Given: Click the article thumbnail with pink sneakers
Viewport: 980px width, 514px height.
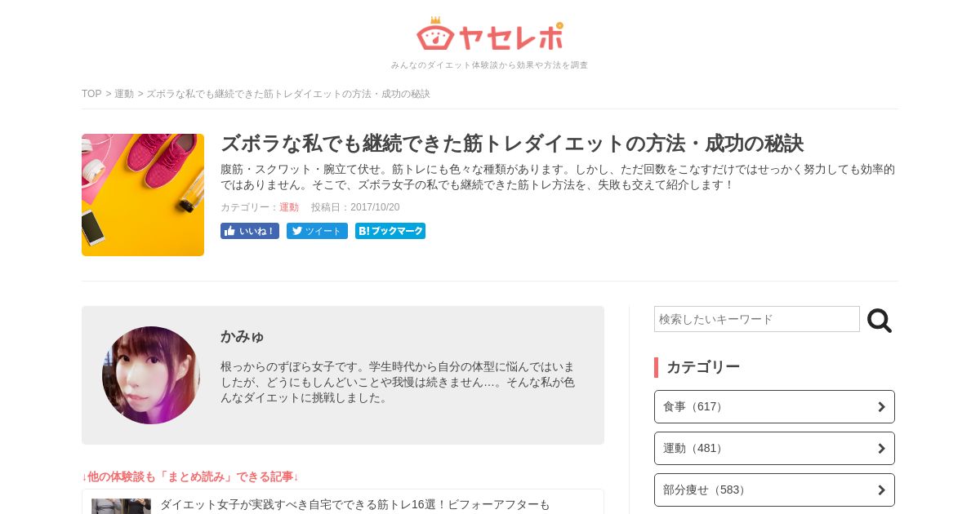Looking at the screenshot, I should pos(143,195).
